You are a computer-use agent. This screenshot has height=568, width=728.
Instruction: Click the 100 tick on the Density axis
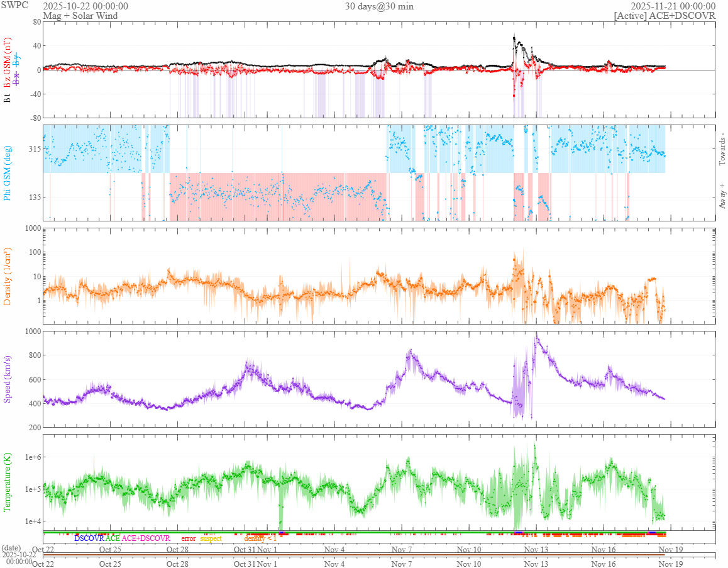pos(35,252)
